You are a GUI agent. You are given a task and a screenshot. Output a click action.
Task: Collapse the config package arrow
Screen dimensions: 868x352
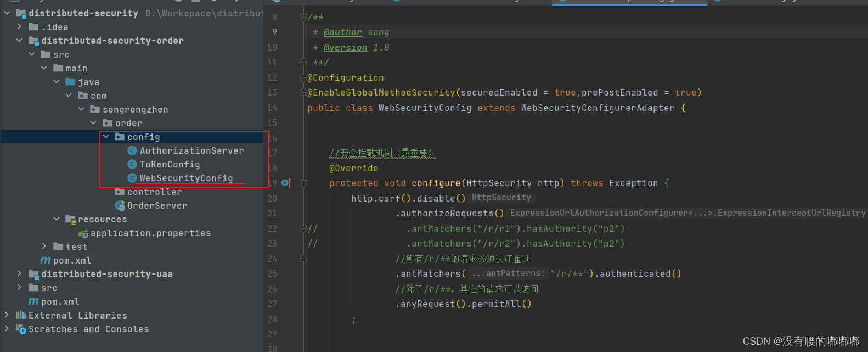click(x=106, y=136)
